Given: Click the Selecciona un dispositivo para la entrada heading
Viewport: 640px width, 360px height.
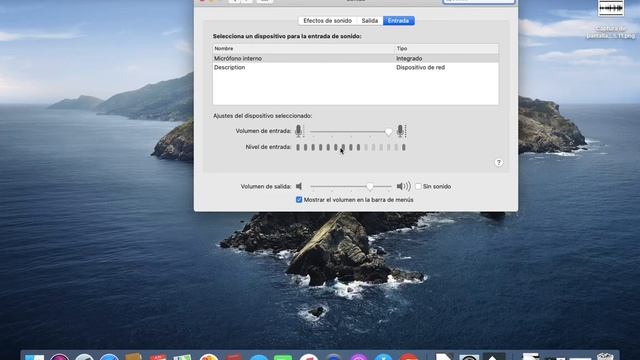Looking at the screenshot, I should tap(287, 36).
